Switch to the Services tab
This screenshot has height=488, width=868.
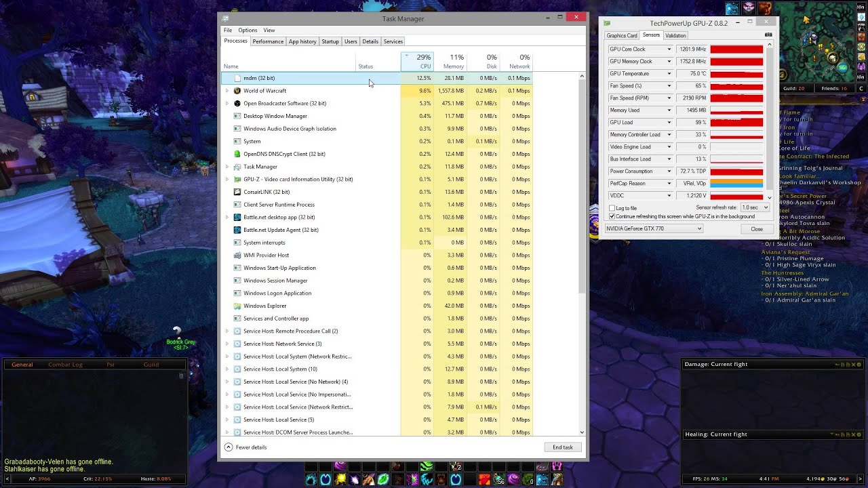(x=393, y=41)
